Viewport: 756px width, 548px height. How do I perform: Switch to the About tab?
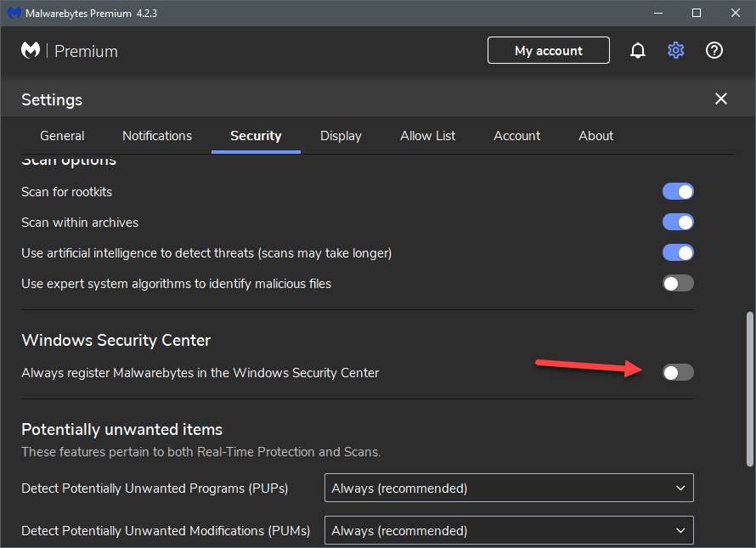596,136
